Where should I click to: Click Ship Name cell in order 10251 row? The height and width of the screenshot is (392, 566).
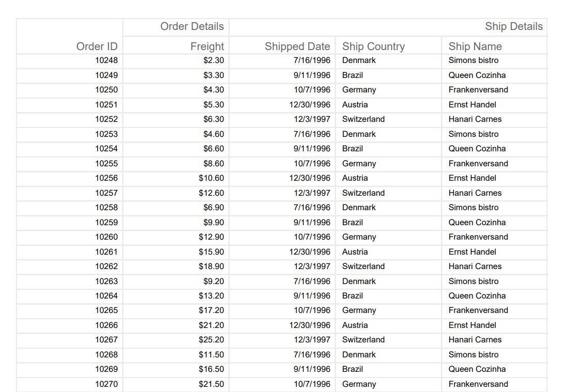pyautogui.click(x=472, y=105)
